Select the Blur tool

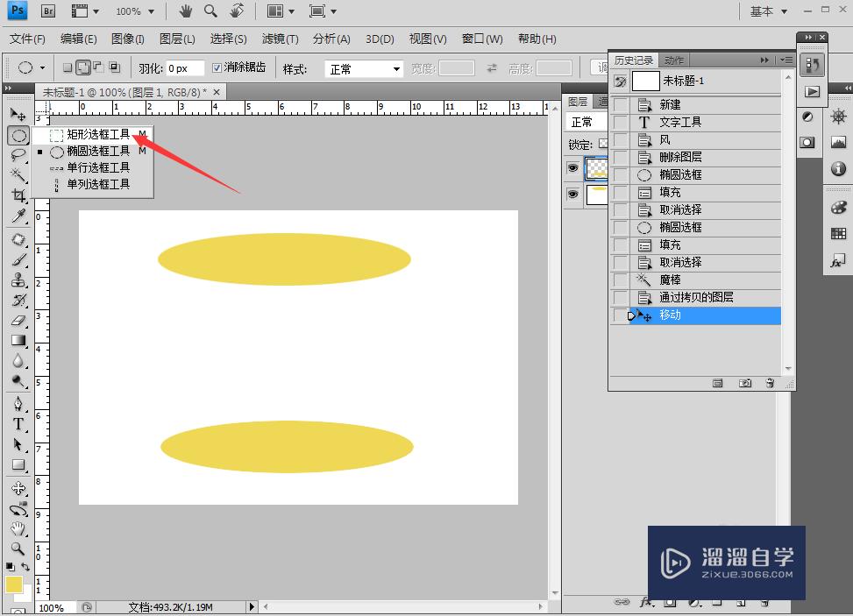click(x=18, y=360)
